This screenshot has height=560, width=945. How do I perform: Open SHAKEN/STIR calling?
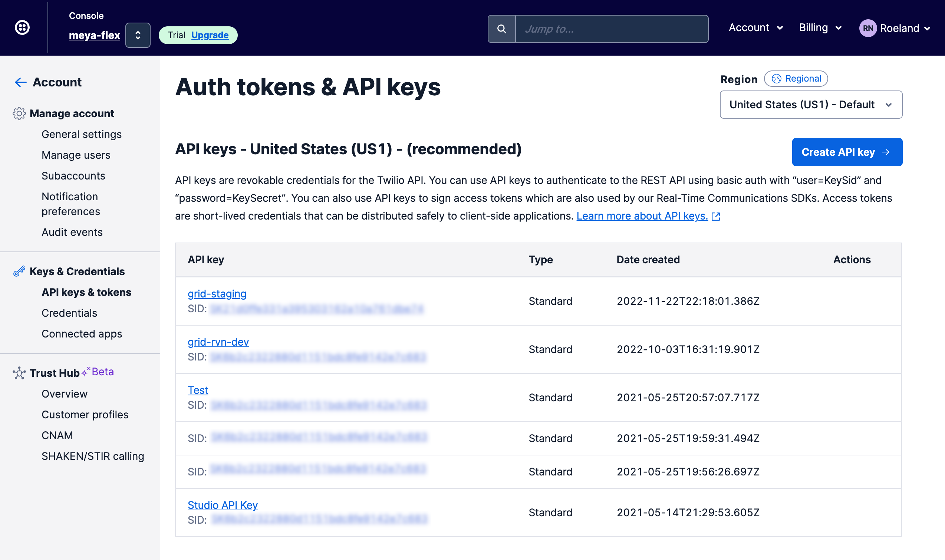coord(92,456)
